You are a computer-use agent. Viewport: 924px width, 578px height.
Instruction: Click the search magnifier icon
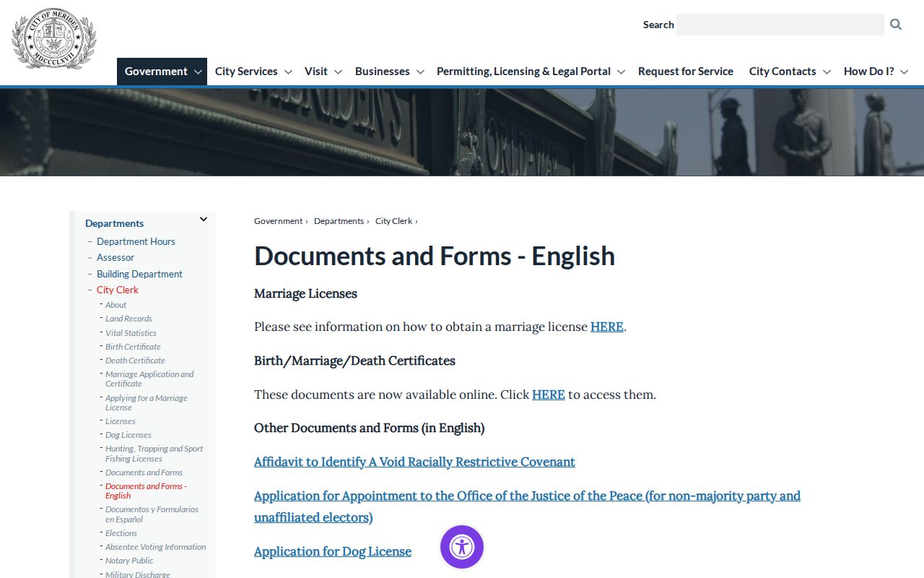(x=896, y=25)
